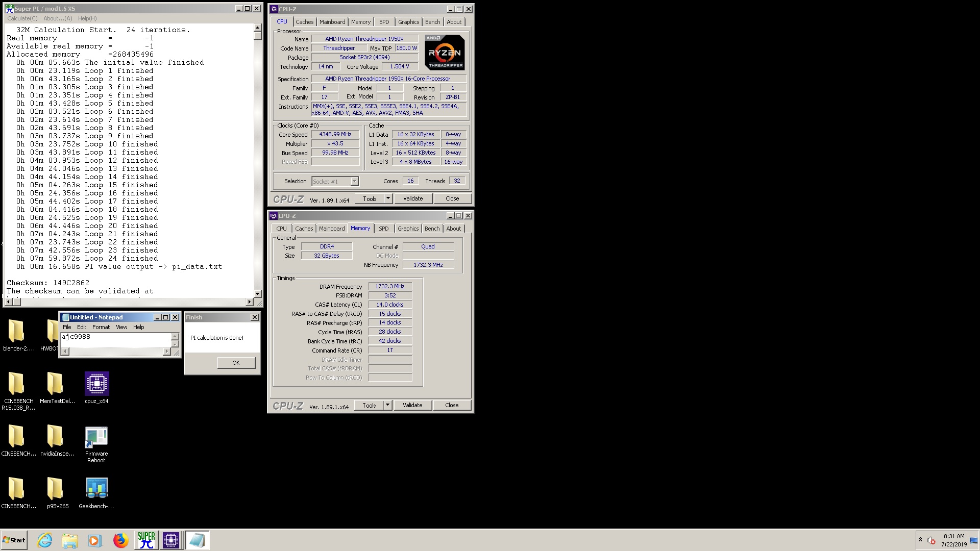Screen dimensions: 980x551
Task: Click Tools button in top CPU-Z
Action: (x=370, y=198)
